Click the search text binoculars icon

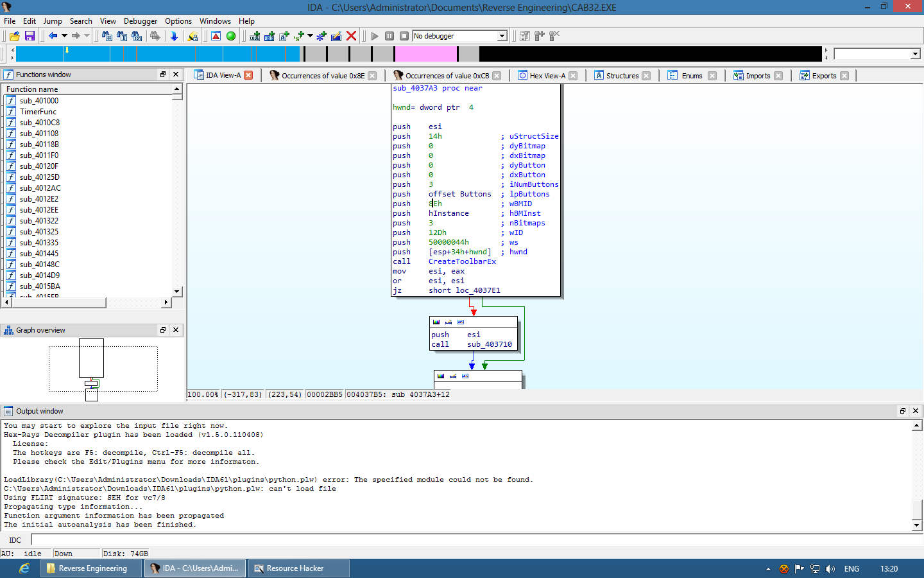[x=122, y=36]
